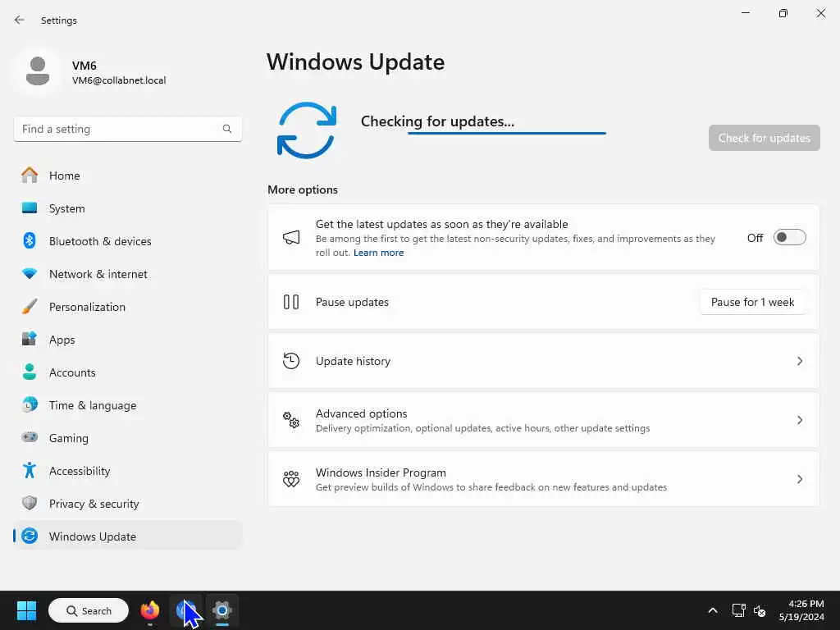Click the Accounts person icon in sidebar
Screen dimensions: 840x630
[x=30, y=372]
